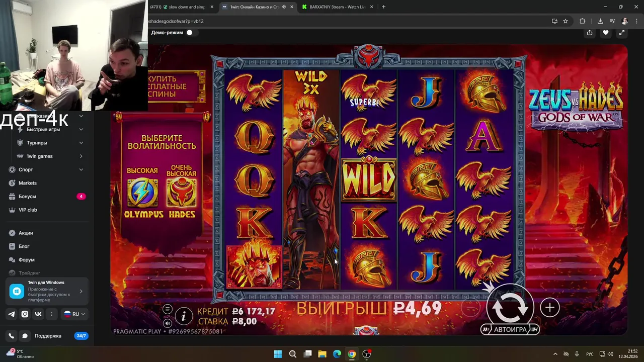Click the СТАВКА ₽8,00 bet value
This screenshot has height=362, width=644.
pyautogui.click(x=227, y=322)
